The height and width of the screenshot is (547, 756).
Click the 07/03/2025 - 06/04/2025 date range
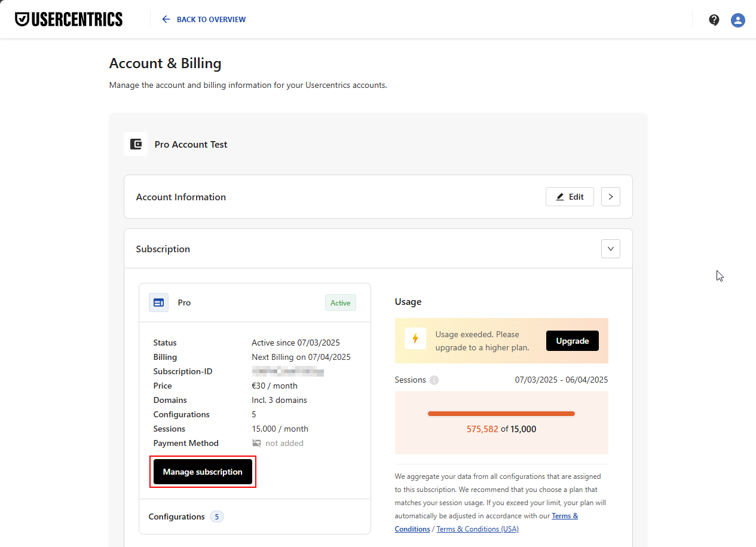point(562,380)
